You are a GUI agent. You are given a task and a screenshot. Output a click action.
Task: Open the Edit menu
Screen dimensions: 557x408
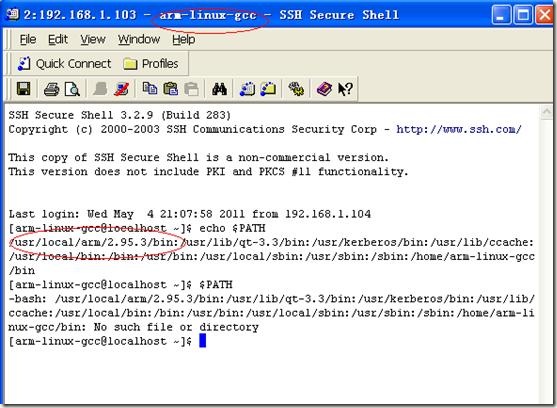pos(58,39)
